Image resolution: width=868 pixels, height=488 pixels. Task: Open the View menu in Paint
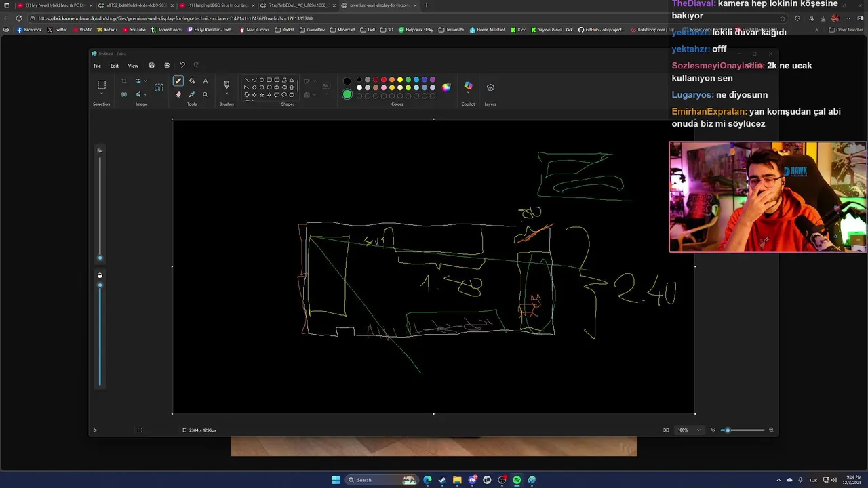coord(133,66)
